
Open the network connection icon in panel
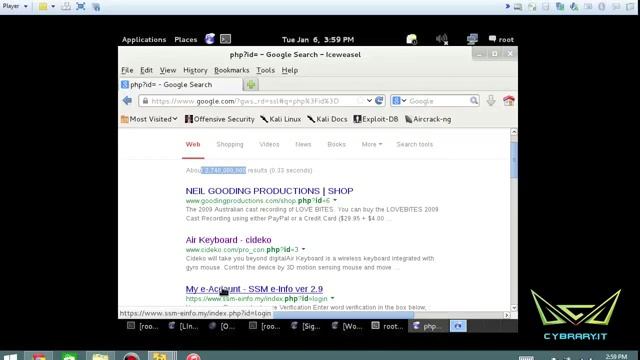tap(472, 39)
